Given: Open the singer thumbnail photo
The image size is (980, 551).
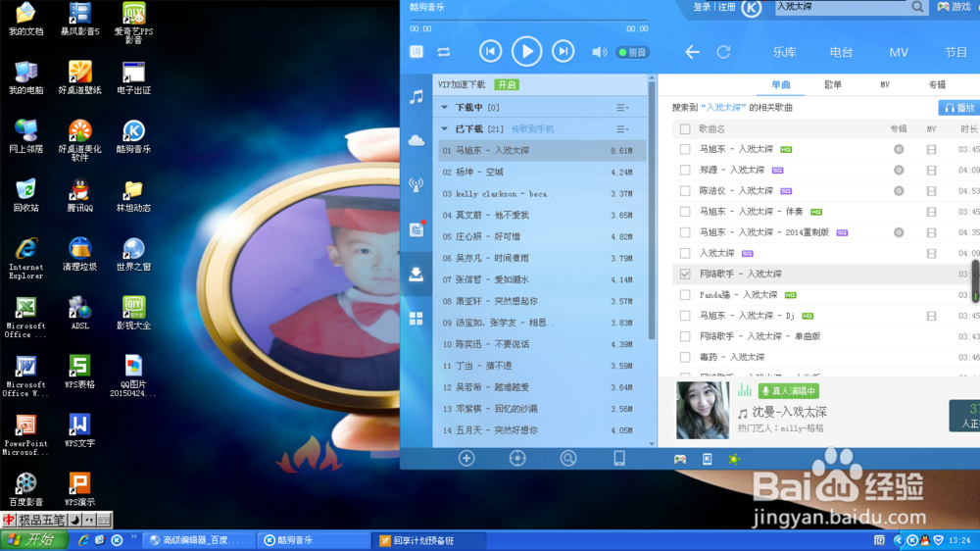Looking at the screenshot, I should click(x=703, y=410).
